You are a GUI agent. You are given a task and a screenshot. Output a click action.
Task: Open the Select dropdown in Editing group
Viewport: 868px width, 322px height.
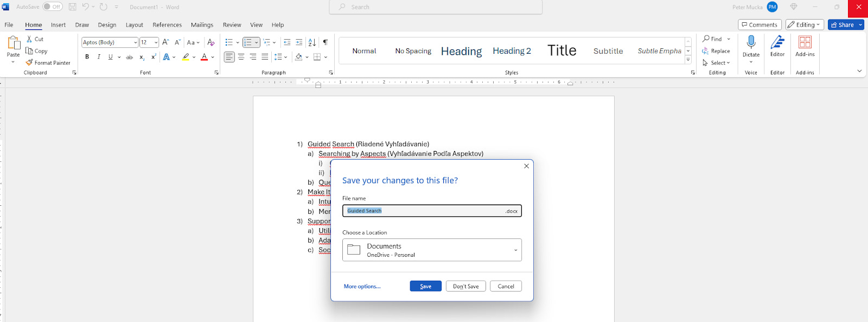(x=716, y=63)
